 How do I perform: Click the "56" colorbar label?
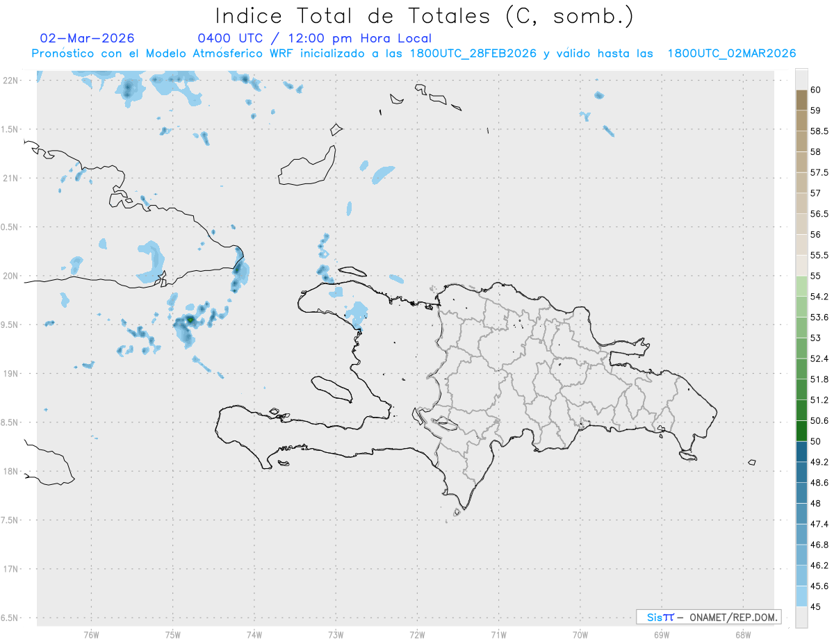point(816,235)
